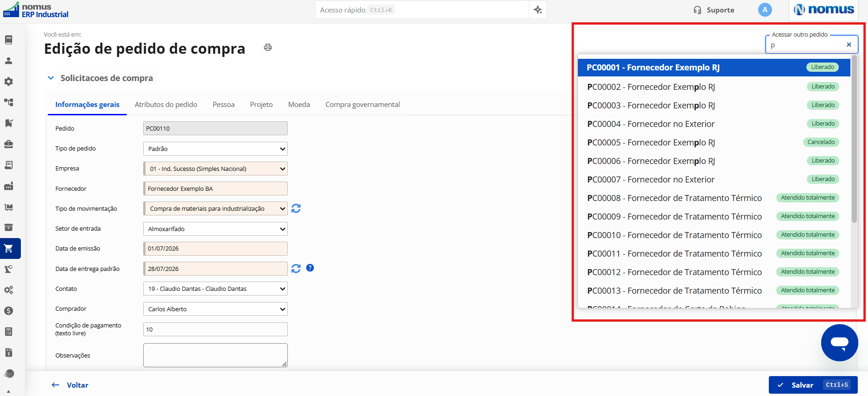Open help icon for delivery date
868x396 pixels.
pyautogui.click(x=310, y=268)
